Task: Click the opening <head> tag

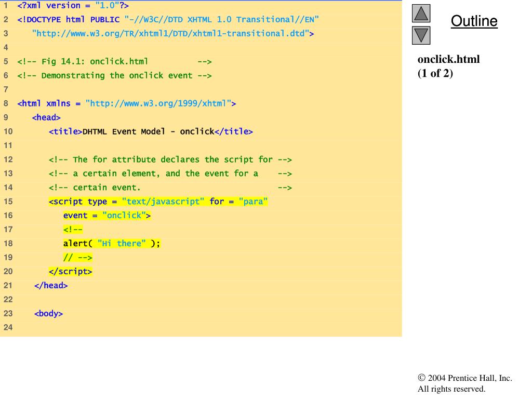Action: pyautogui.click(x=46, y=117)
